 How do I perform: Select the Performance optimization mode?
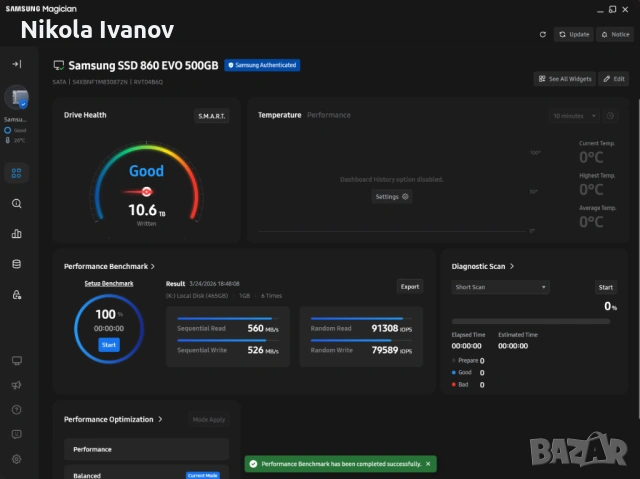click(146, 449)
